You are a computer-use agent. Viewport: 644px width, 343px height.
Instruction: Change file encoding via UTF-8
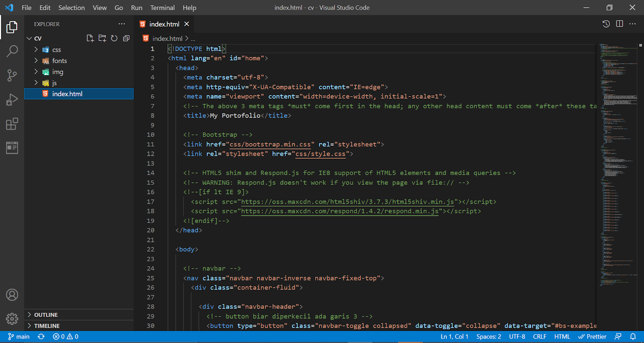click(517, 337)
